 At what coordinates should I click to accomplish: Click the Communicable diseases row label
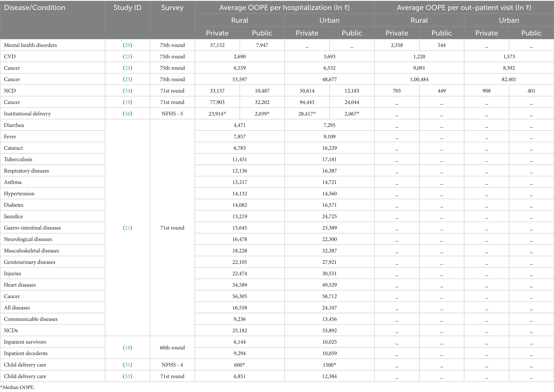coord(31,319)
